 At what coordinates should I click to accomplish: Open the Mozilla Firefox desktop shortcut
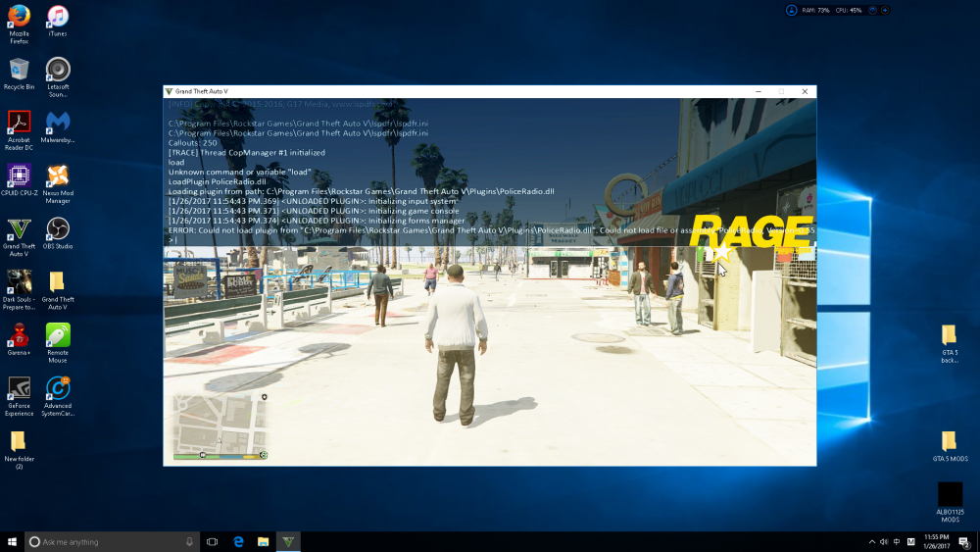[x=19, y=24]
